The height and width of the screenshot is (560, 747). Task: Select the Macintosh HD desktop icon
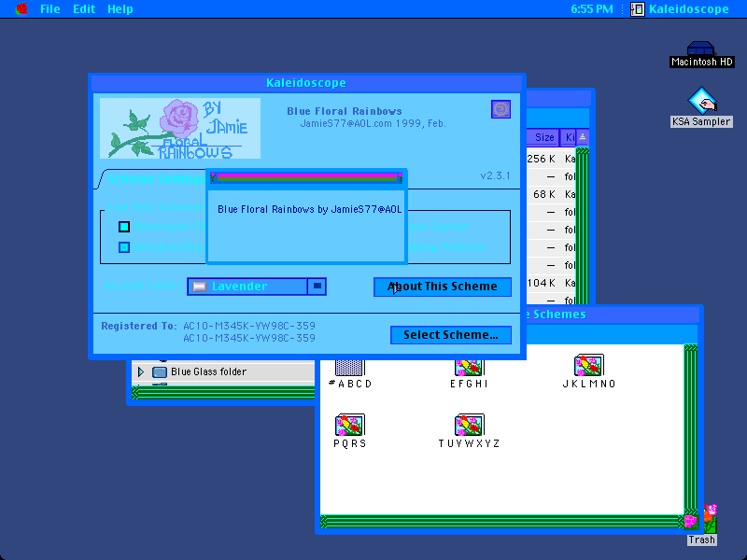pos(701,54)
